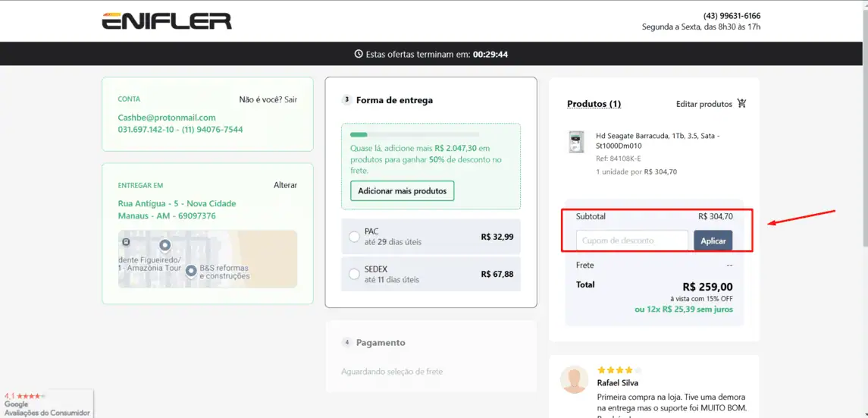
Task: Click the Manaus - AM - 69097376 line
Action: [167, 216]
